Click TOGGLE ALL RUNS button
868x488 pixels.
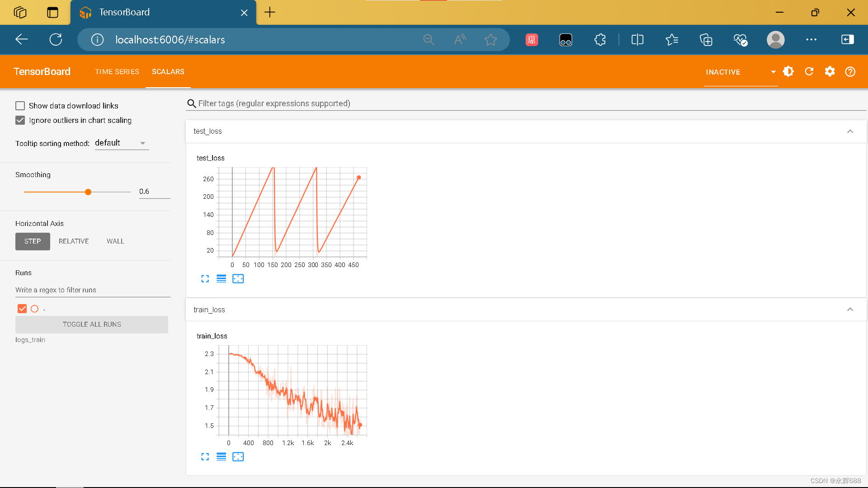[x=92, y=324]
